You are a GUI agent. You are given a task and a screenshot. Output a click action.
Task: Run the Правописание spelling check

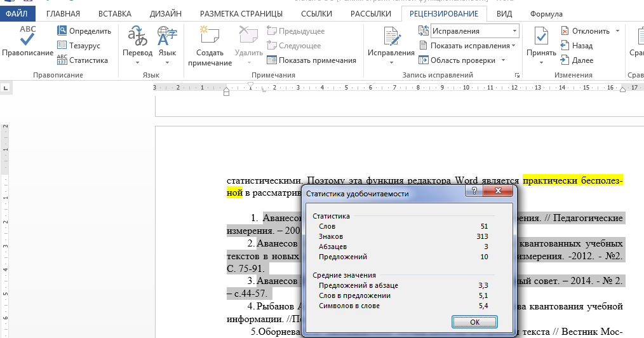[27, 41]
